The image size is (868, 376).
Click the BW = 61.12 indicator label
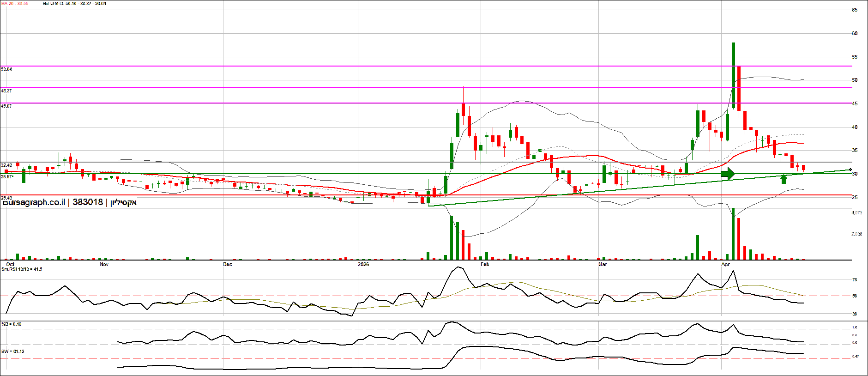point(13,352)
